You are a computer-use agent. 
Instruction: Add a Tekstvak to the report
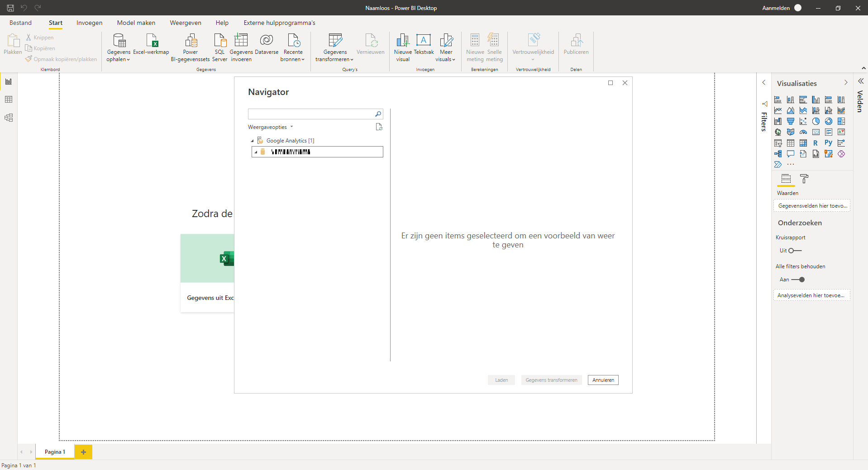pyautogui.click(x=424, y=44)
